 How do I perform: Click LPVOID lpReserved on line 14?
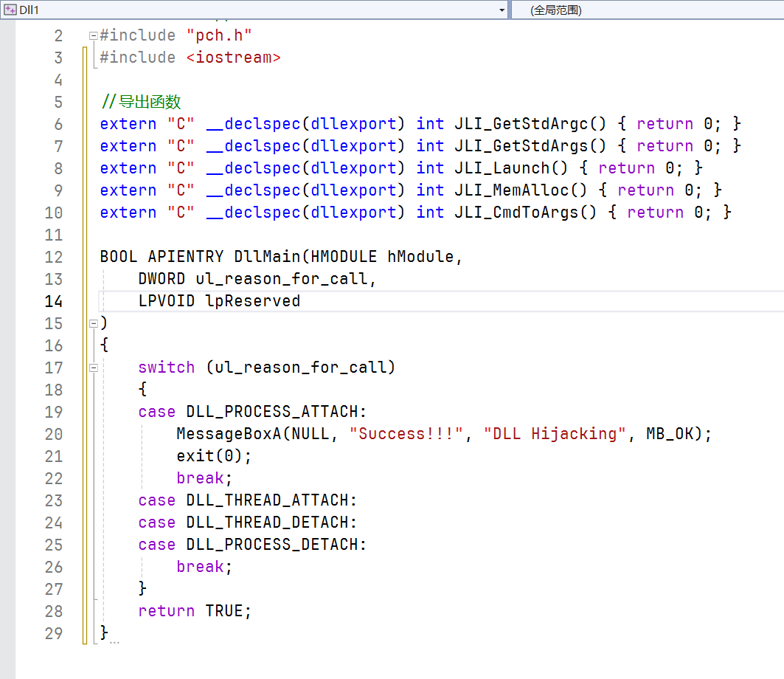click(x=220, y=300)
